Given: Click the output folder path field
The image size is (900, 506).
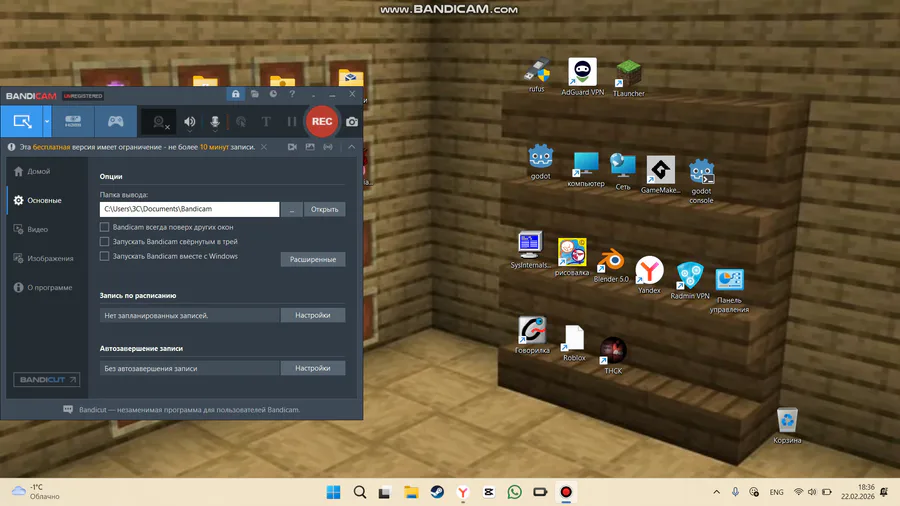Looking at the screenshot, I should click(x=189, y=209).
